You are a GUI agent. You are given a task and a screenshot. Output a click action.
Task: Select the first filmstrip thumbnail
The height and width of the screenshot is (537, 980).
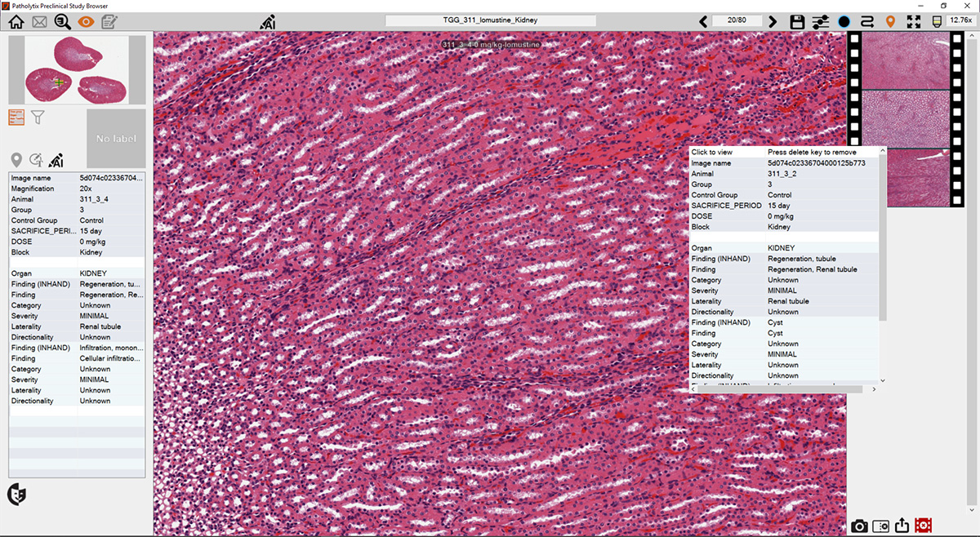tap(906, 60)
